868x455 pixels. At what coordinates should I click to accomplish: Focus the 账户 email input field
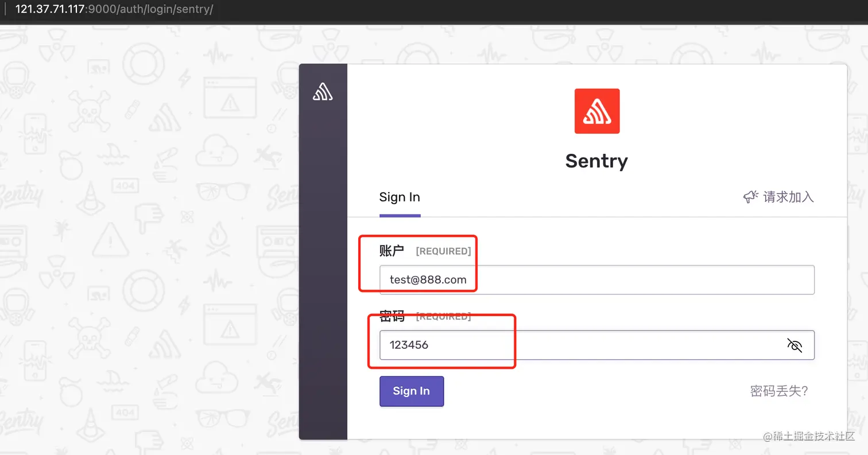tap(597, 280)
